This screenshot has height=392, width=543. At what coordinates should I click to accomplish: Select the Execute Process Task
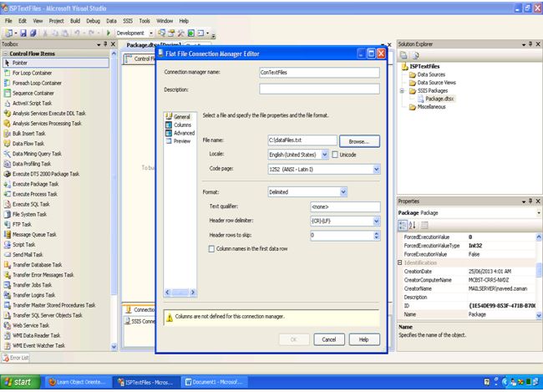click(34, 194)
